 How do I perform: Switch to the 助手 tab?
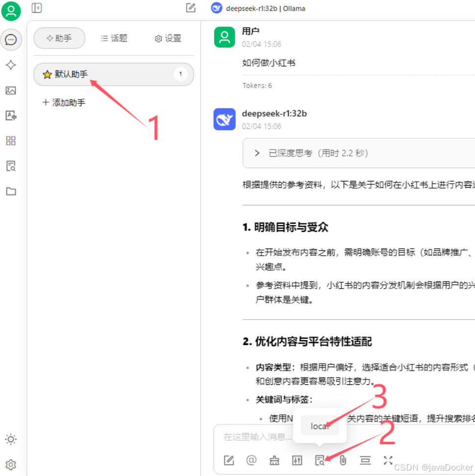point(59,38)
